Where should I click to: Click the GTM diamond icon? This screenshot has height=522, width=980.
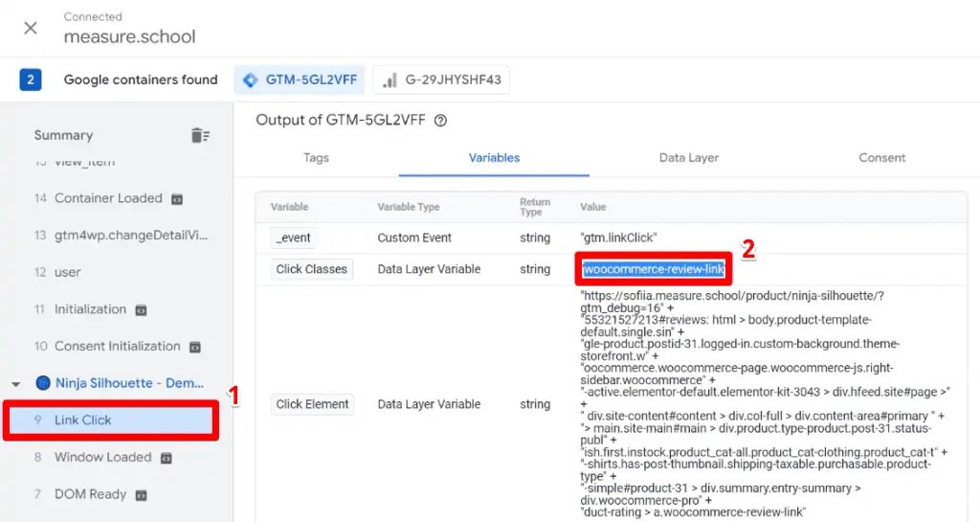tap(251, 80)
